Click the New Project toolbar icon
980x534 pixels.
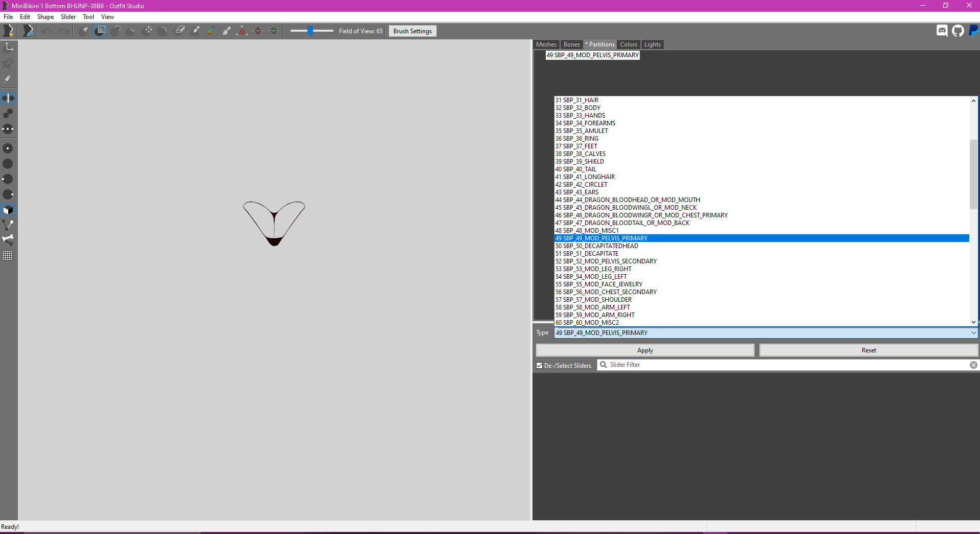8,31
